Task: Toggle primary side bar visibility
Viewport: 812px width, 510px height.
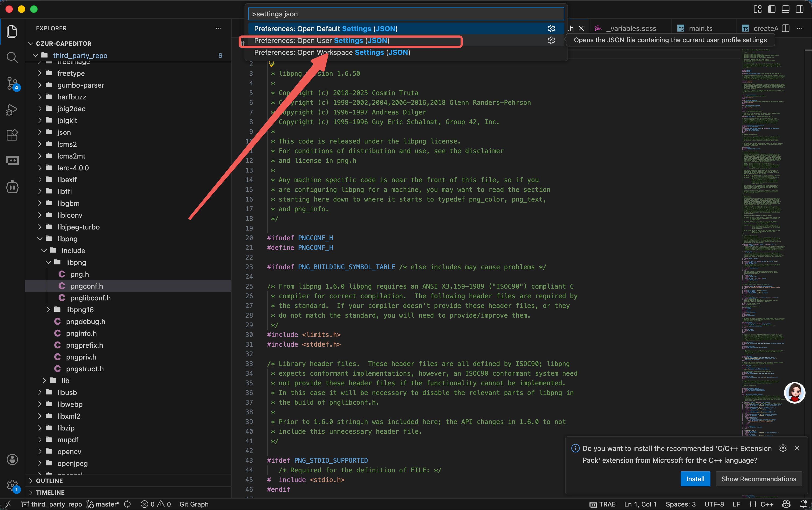Action: tap(771, 9)
